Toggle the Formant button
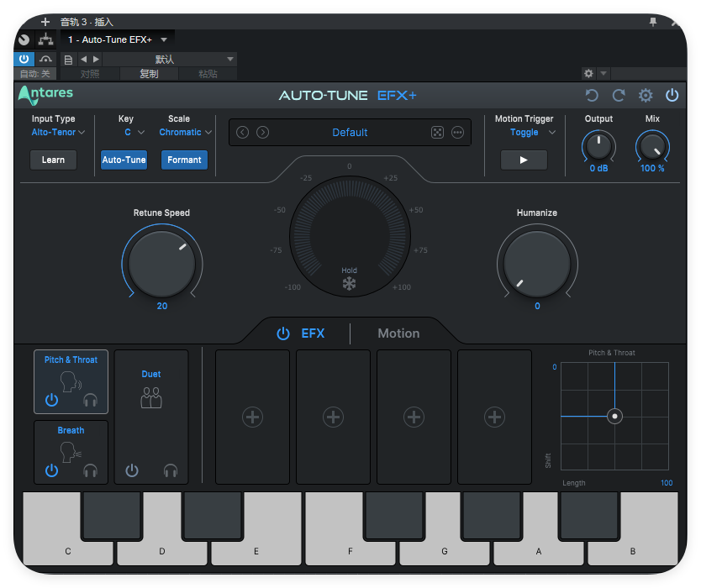 [x=184, y=160]
